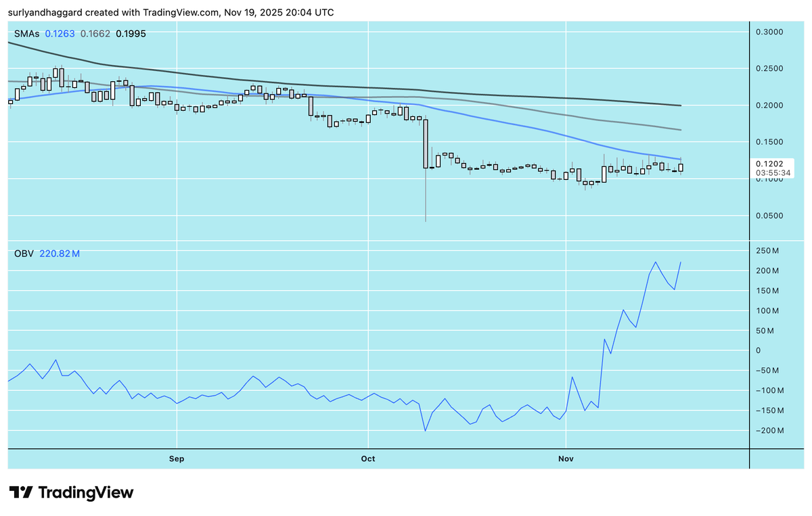This screenshot has height=516, width=812.
Task: Click the 100 M OBV axis label
Action: [767, 311]
